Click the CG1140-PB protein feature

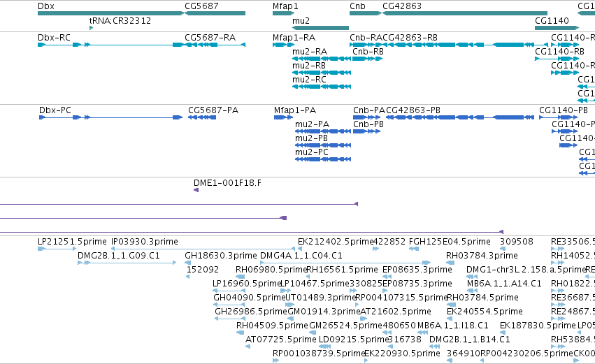(558, 117)
